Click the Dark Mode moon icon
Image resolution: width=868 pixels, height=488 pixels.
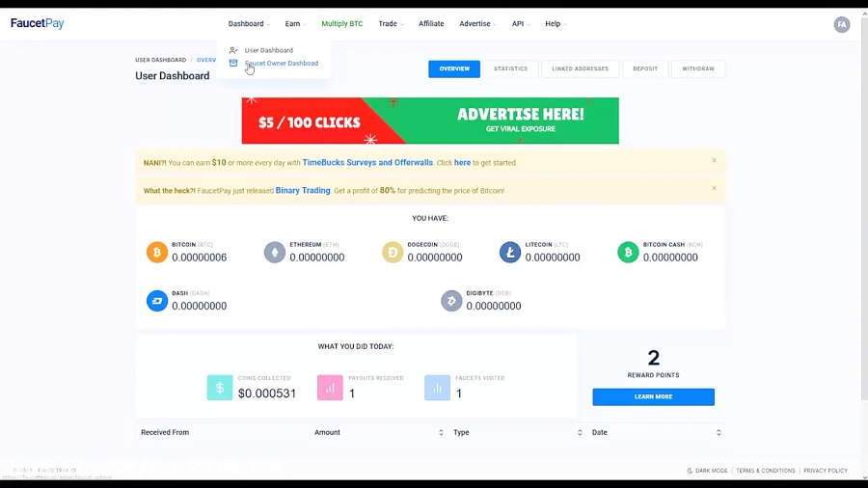pos(690,471)
